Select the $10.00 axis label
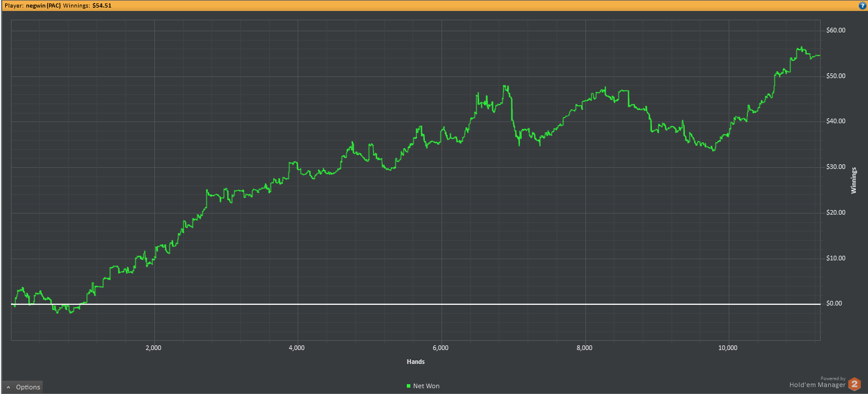Image resolution: width=868 pixels, height=394 pixels. point(836,258)
